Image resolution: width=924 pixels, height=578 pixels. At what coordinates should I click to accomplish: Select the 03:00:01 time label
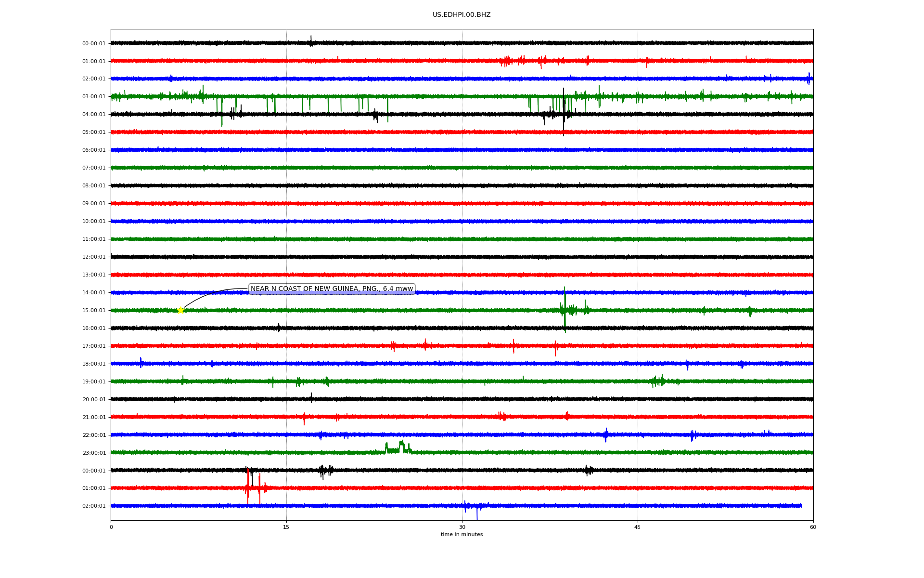[x=94, y=97]
